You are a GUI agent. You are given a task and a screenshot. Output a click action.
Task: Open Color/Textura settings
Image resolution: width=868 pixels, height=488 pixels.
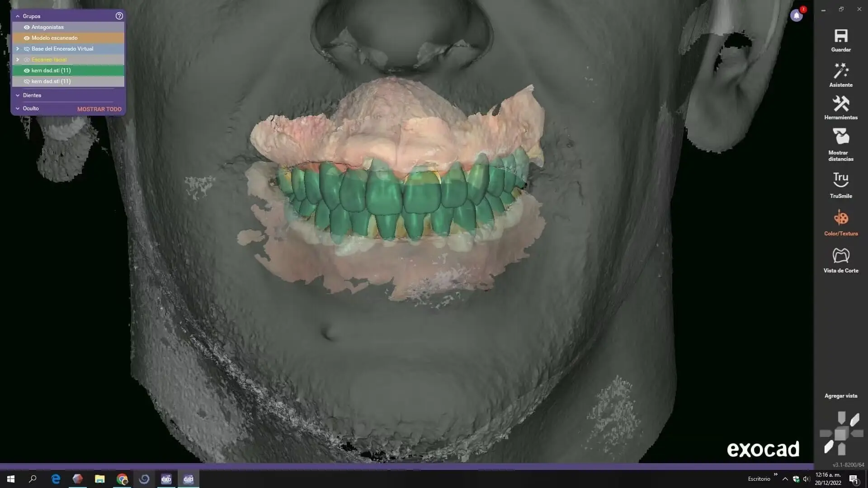(x=841, y=219)
